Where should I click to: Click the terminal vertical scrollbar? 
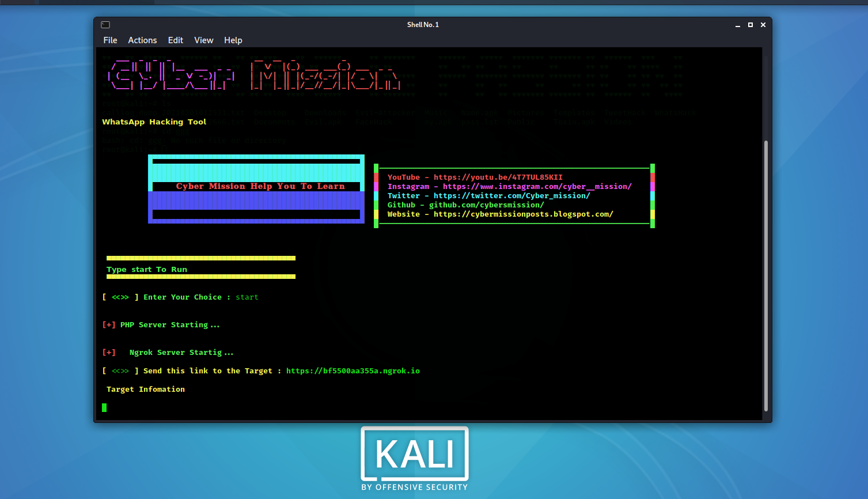pyautogui.click(x=766, y=275)
